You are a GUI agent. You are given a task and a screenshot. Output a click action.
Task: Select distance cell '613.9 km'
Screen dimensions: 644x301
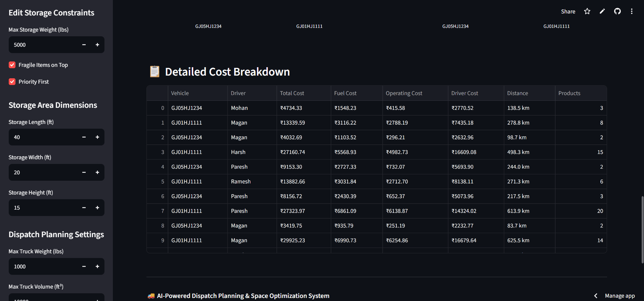pyautogui.click(x=529, y=211)
